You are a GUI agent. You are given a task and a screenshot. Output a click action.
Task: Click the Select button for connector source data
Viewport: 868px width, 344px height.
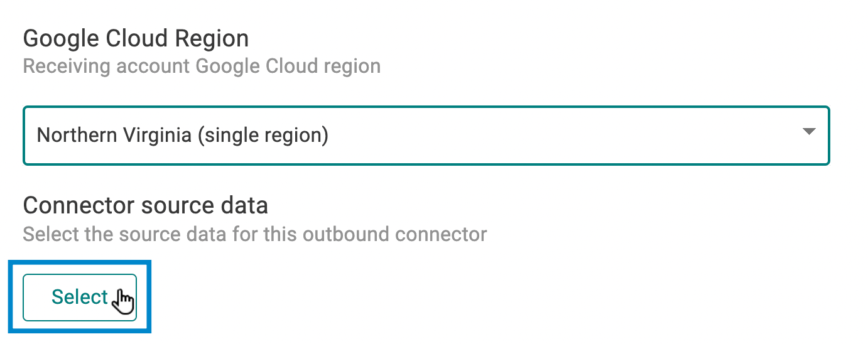[x=80, y=297]
